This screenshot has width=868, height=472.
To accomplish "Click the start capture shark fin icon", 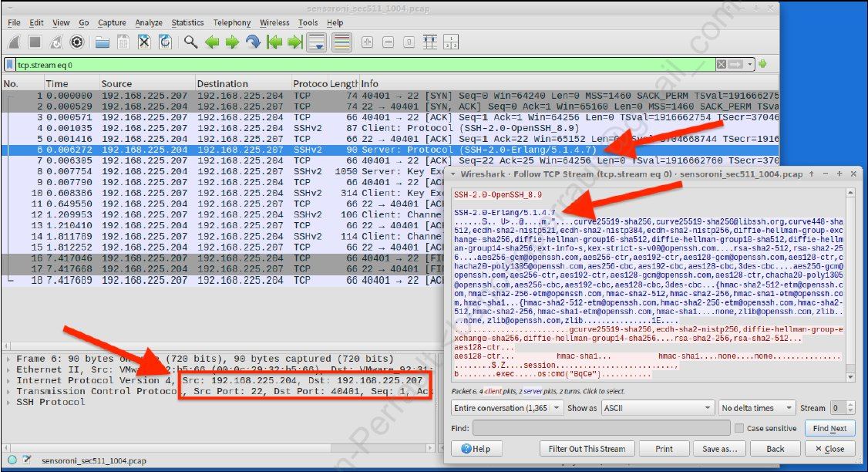I will (x=14, y=42).
